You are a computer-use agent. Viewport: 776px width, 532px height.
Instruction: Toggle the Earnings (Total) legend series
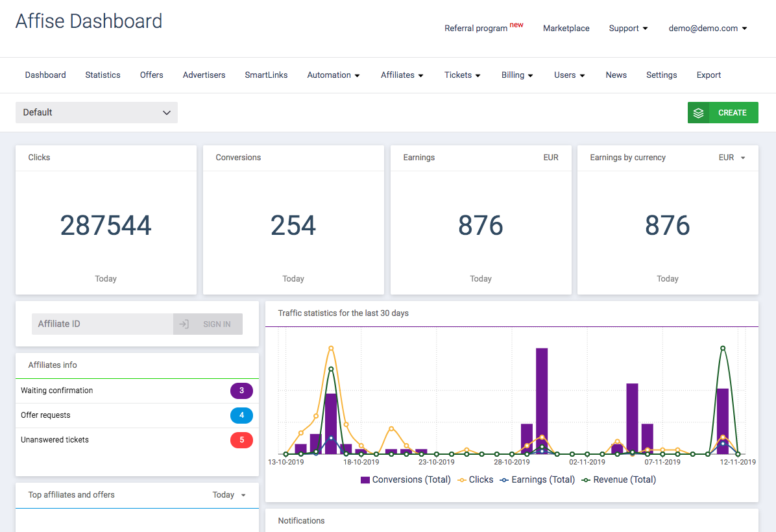[x=537, y=479]
